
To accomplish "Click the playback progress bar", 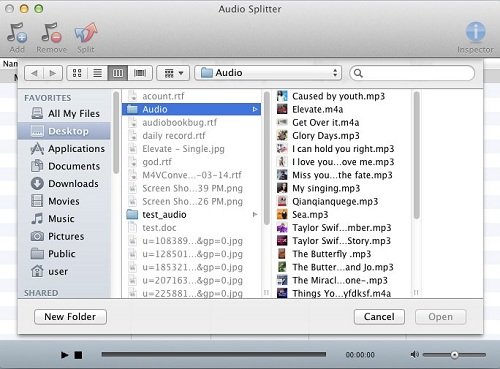I will click(214, 354).
